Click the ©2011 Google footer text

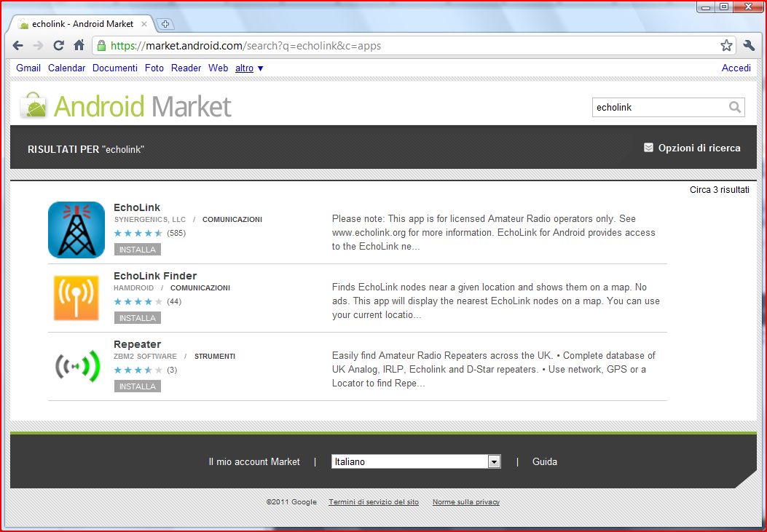(x=291, y=501)
